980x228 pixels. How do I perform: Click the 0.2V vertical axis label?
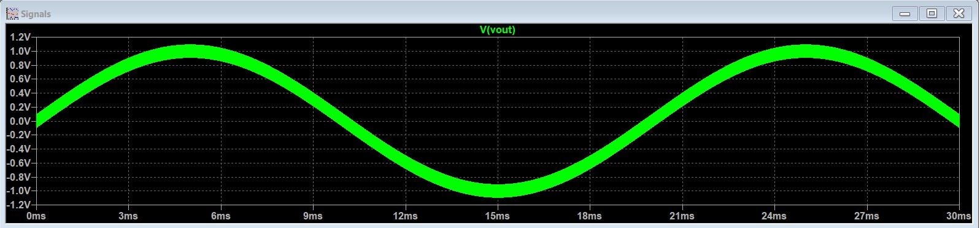pos(20,107)
